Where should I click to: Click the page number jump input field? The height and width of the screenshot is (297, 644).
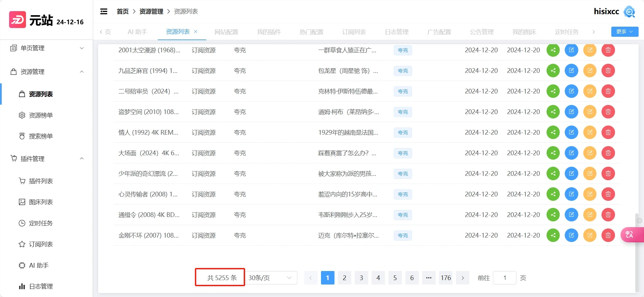coord(504,278)
